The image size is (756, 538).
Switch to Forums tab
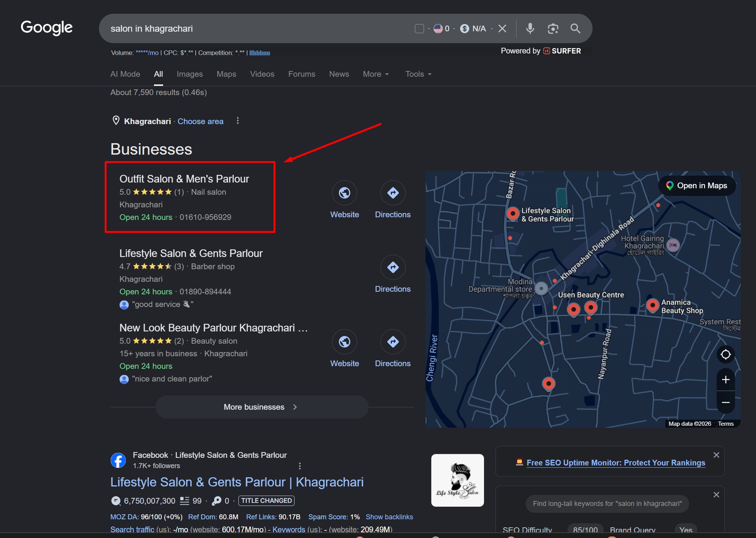[302, 74]
